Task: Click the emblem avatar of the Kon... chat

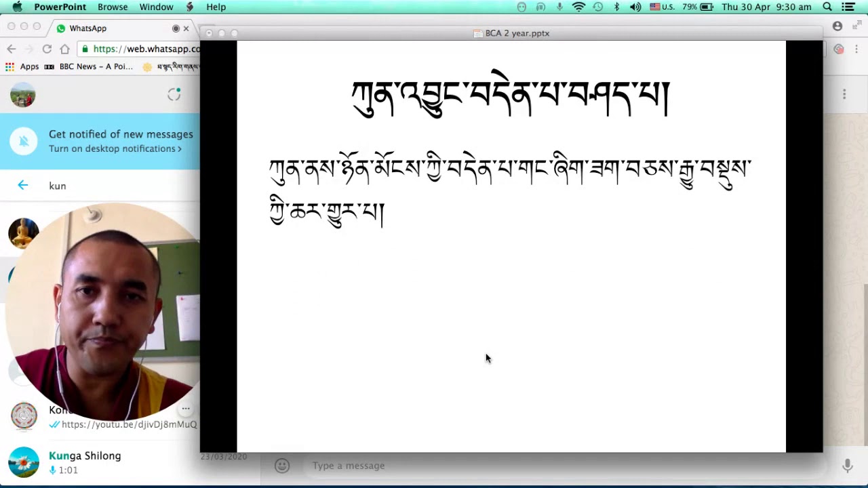Action: click(x=24, y=416)
